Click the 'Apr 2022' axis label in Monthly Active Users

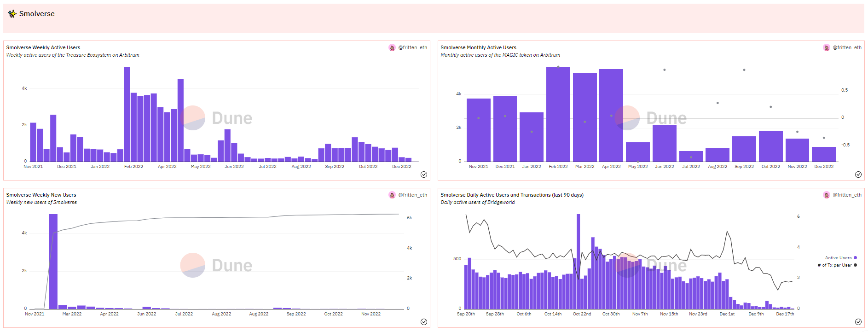[x=611, y=167]
